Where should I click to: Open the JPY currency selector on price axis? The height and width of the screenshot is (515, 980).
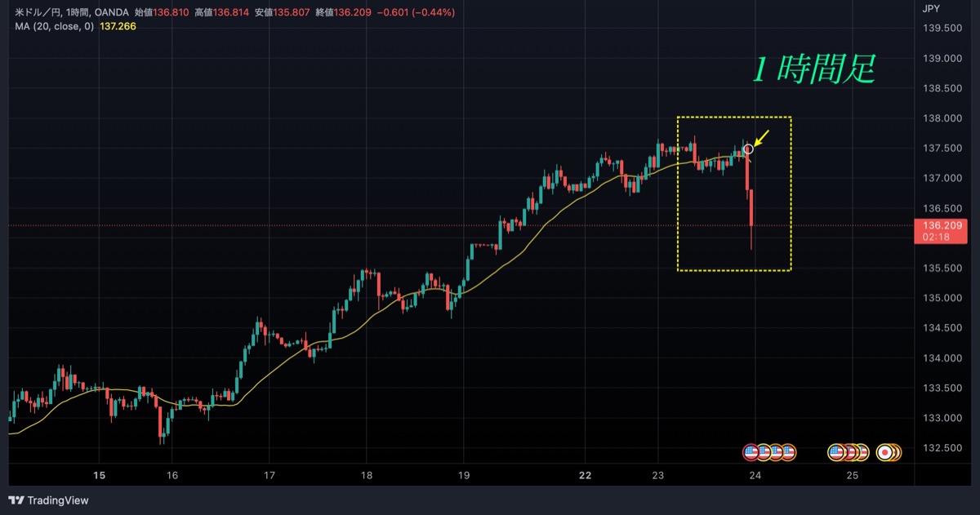click(x=929, y=10)
